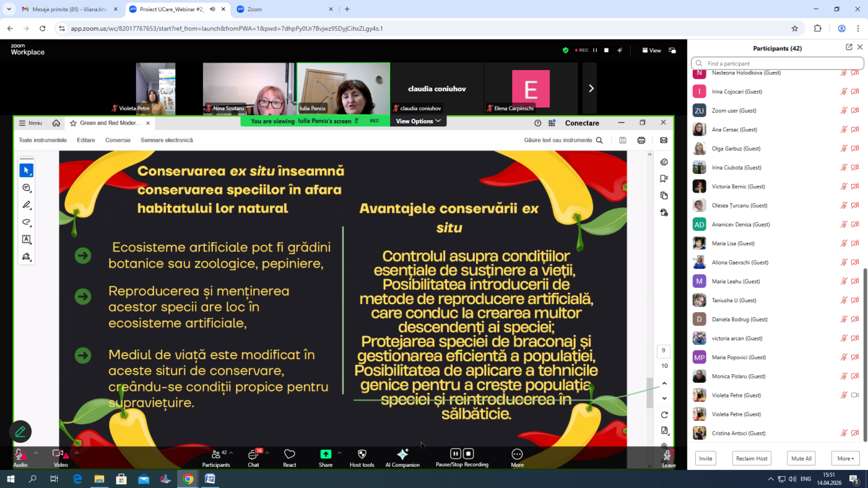
Task: Pause the recording in bottom toolbar
Action: (456, 454)
